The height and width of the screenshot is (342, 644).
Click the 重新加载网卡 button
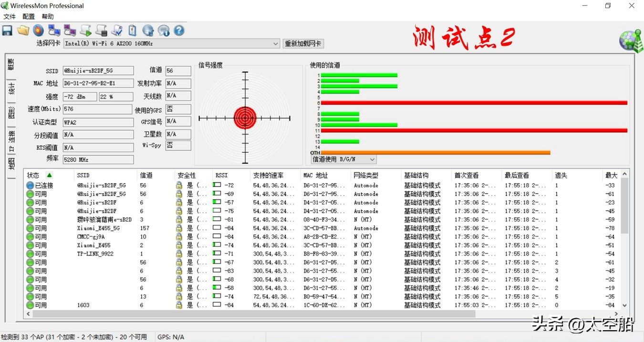point(303,43)
